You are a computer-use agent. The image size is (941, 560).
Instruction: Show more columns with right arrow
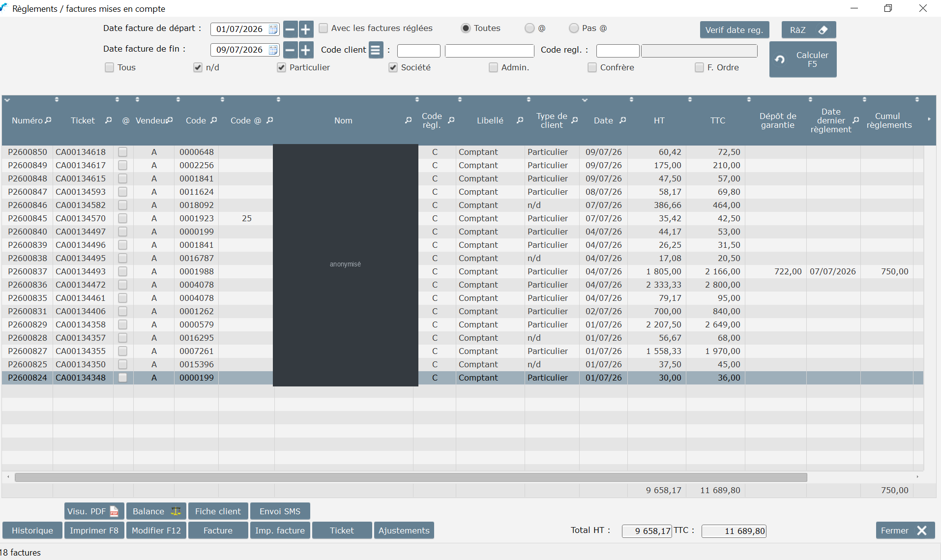point(929,119)
